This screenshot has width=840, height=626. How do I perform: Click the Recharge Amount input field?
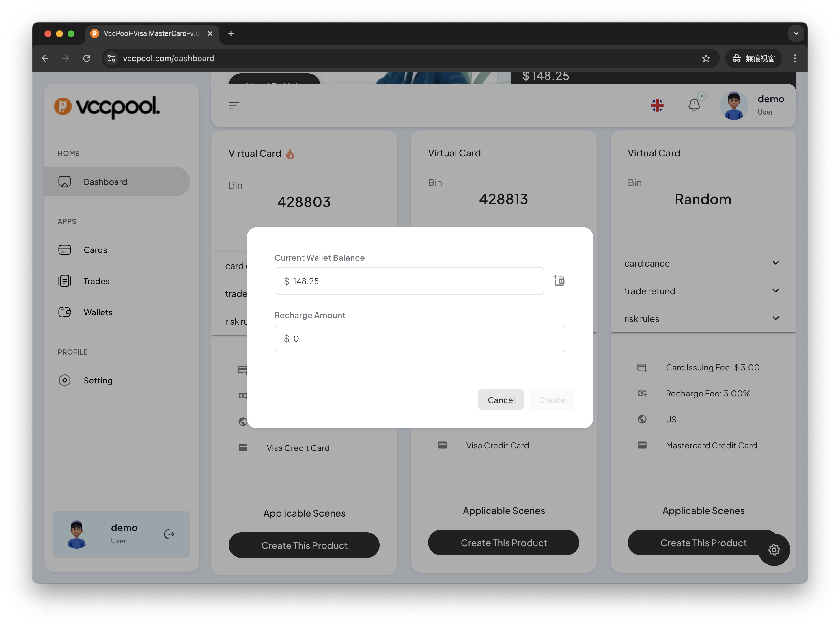point(420,338)
